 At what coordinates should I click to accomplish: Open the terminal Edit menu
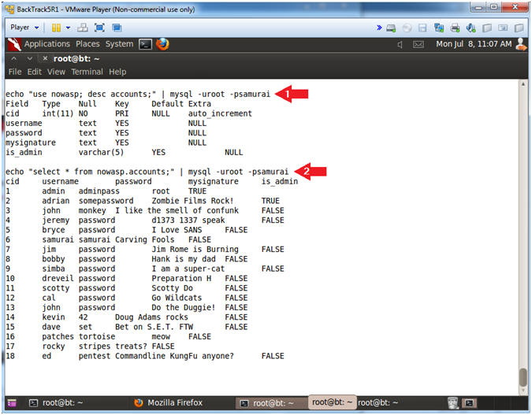[34, 72]
